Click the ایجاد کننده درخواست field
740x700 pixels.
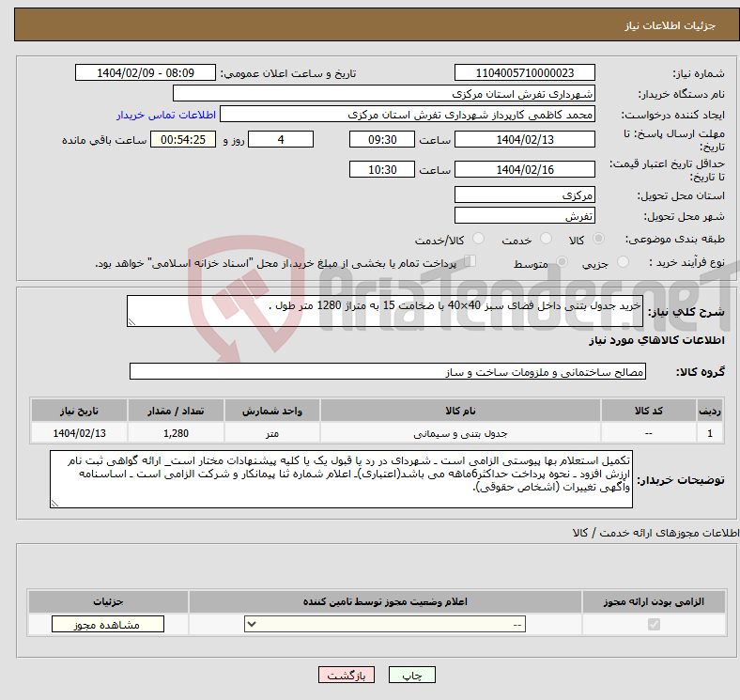tap(408, 115)
